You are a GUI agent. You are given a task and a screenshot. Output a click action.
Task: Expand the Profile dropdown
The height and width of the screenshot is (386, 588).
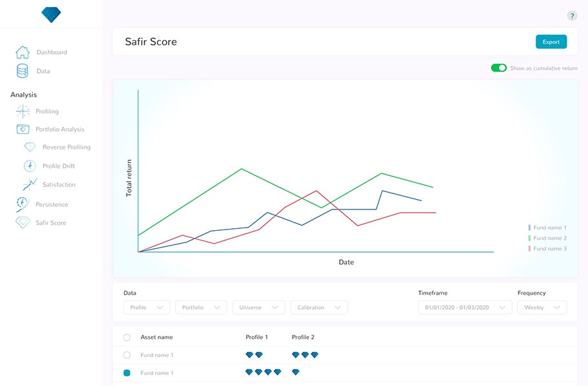[x=147, y=308]
